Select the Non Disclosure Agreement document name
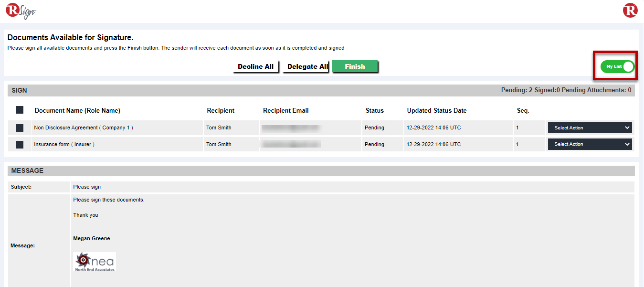The image size is (644, 287). (84, 128)
